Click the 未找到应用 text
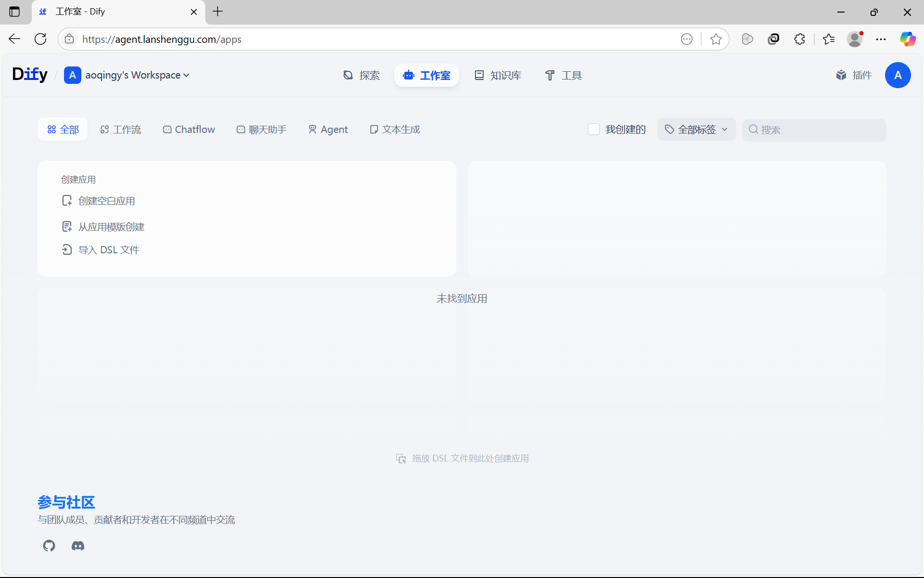This screenshot has height=578, width=924. [462, 299]
